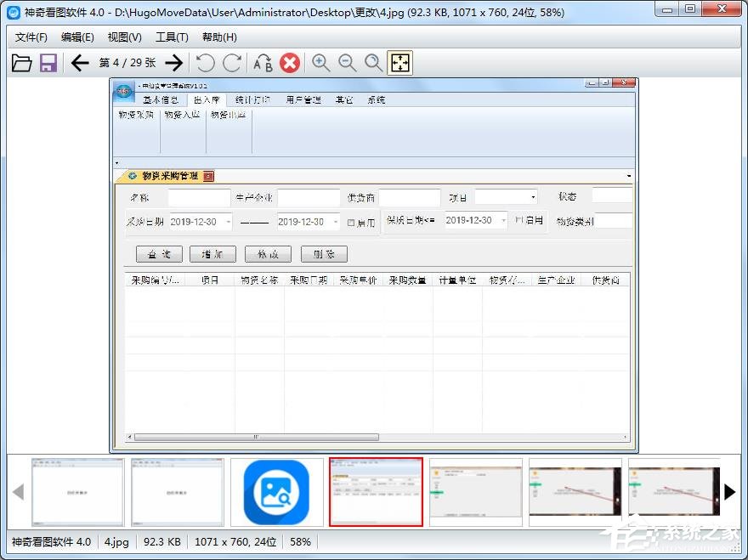Go to next image with right arrow
The width and height of the screenshot is (748, 560).
point(173,63)
